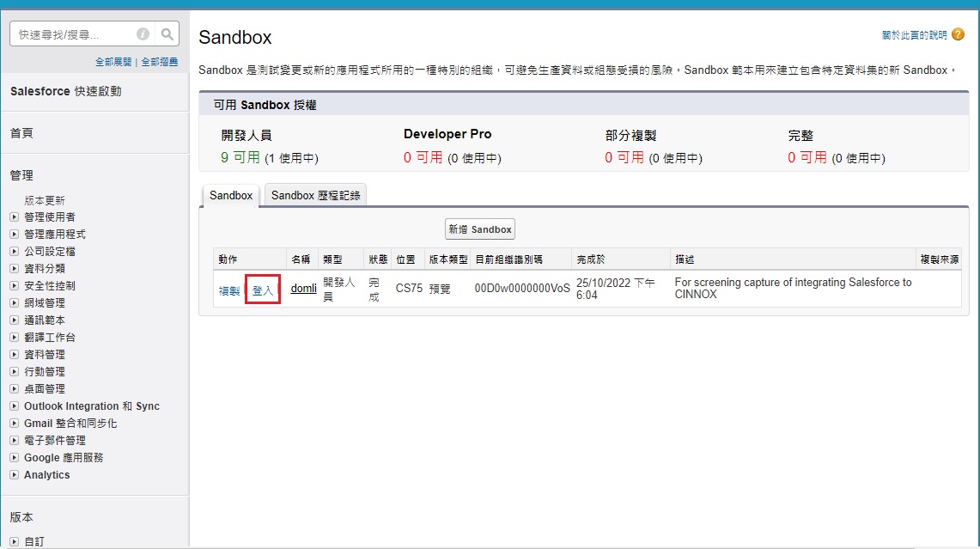Expand the 自訂 tree arrow

(x=14, y=541)
